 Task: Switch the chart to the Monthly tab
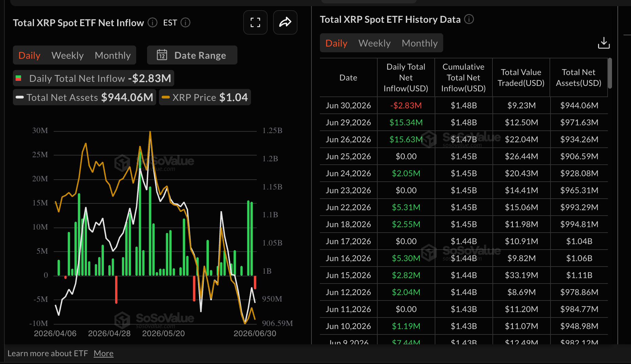(113, 55)
